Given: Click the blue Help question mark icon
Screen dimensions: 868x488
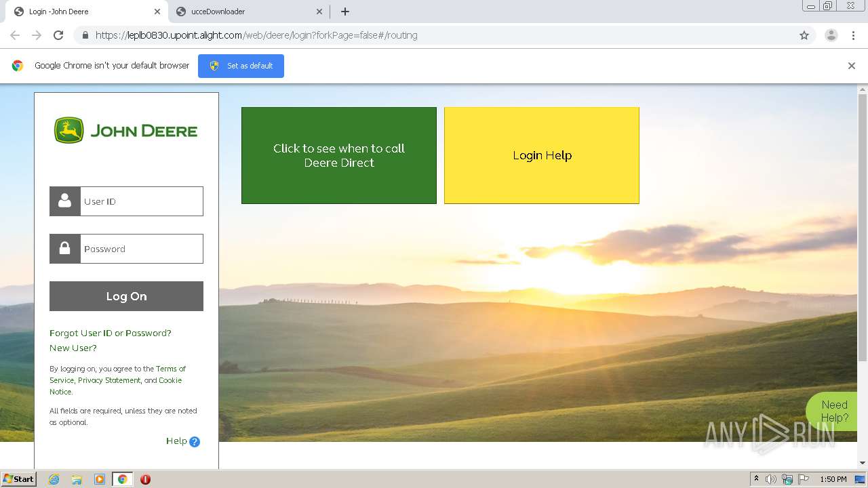Looking at the screenshot, I should click(195, 442).
